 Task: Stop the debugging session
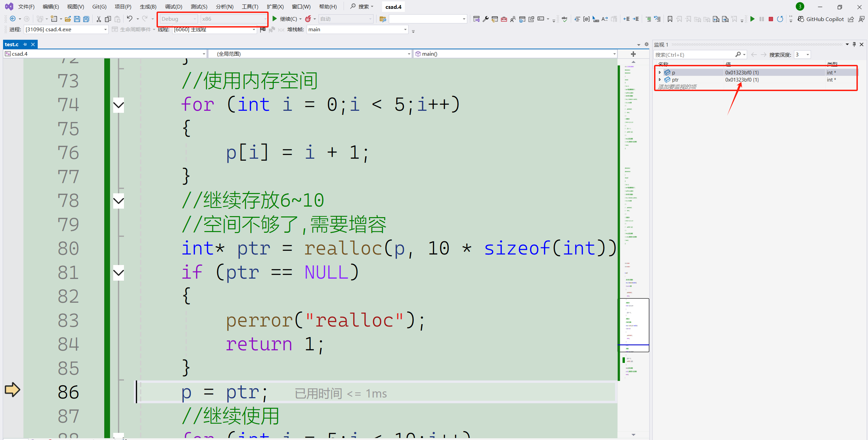tap(771, 19)
